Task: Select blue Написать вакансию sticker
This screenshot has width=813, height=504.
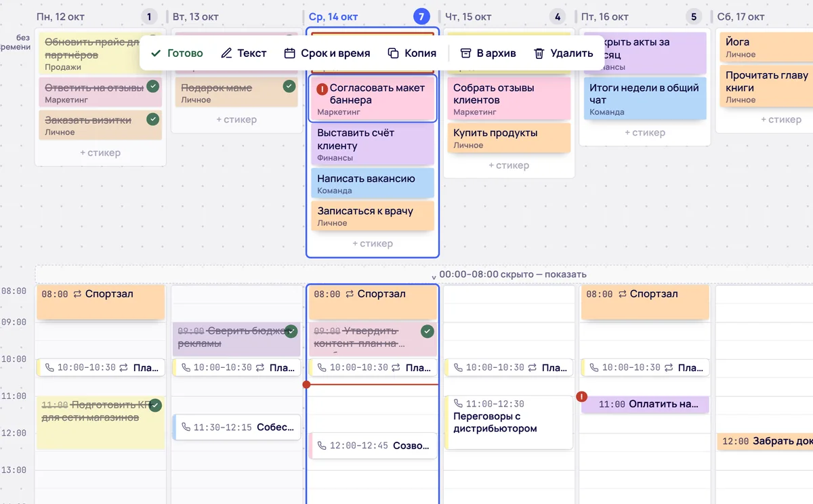Action: click(373, 184)
